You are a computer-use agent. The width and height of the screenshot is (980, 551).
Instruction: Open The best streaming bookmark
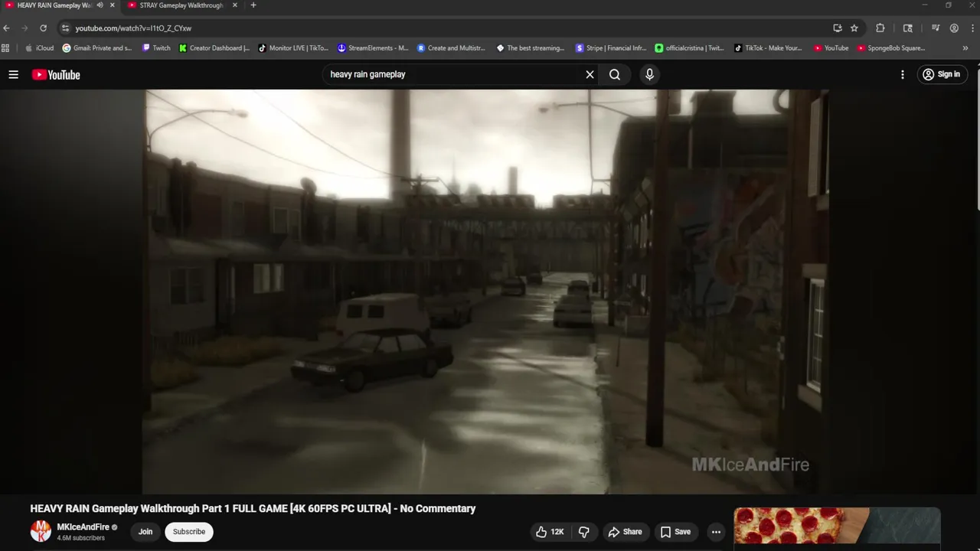pos(531,48)
